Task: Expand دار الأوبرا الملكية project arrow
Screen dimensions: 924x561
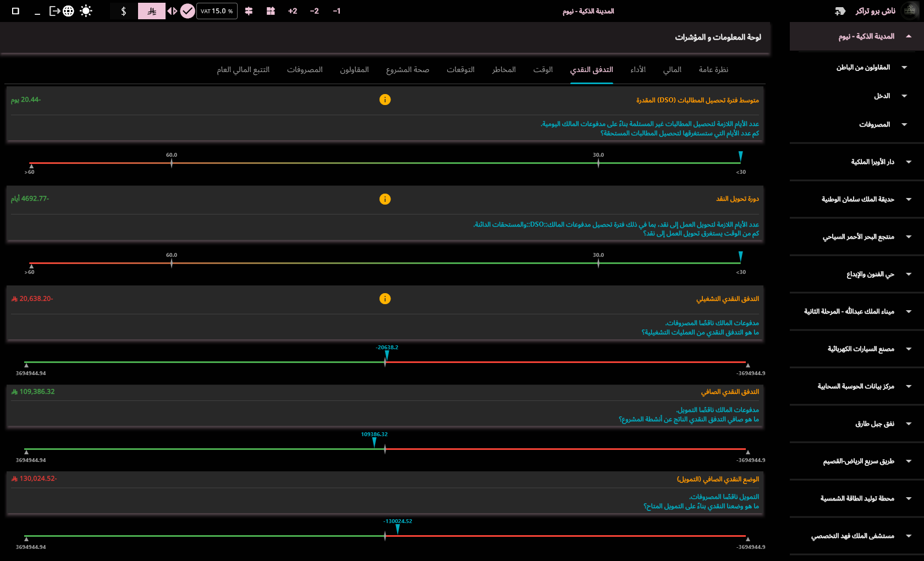Action: click(x=909, y=162)
